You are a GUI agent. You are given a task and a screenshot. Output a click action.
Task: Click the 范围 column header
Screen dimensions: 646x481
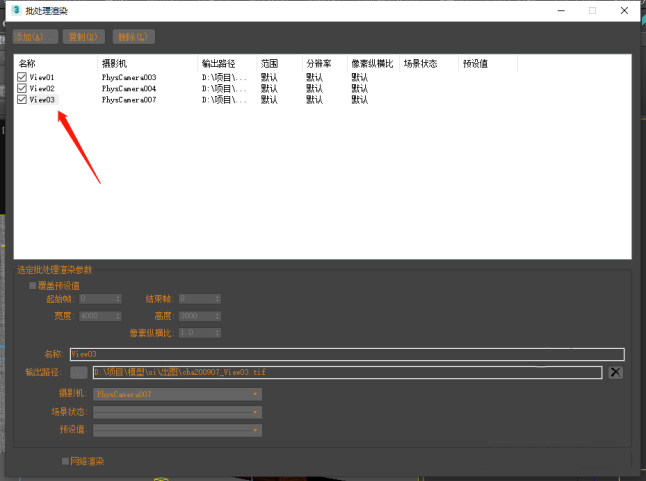(x=279, y=63)
